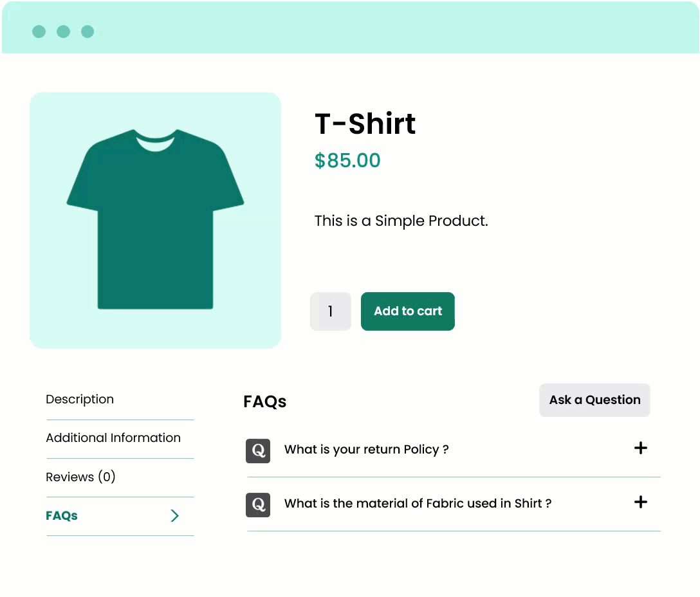Click the Ask a Question button
The image size is (700, 597).
pos(594,400)
